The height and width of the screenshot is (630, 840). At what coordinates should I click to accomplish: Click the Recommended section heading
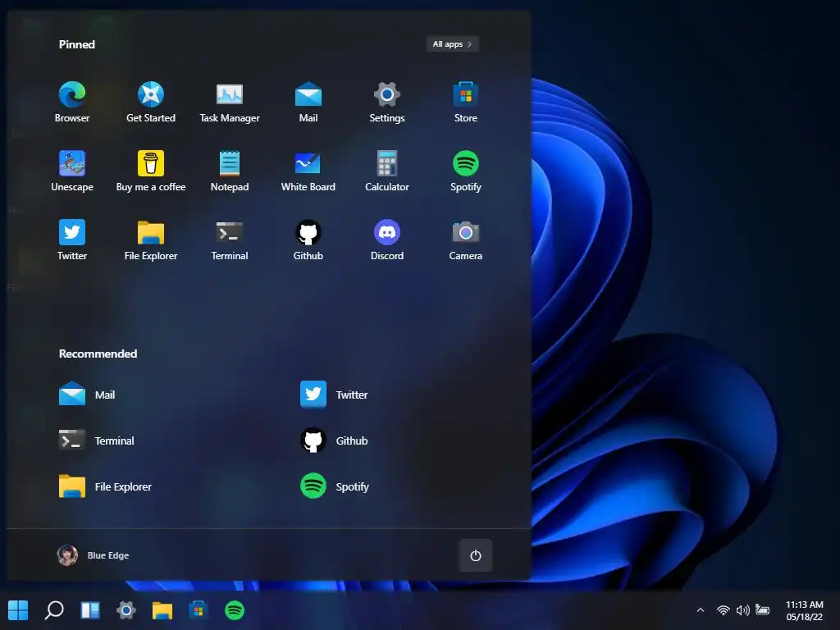pyautogui.click(x=98, y=354)
